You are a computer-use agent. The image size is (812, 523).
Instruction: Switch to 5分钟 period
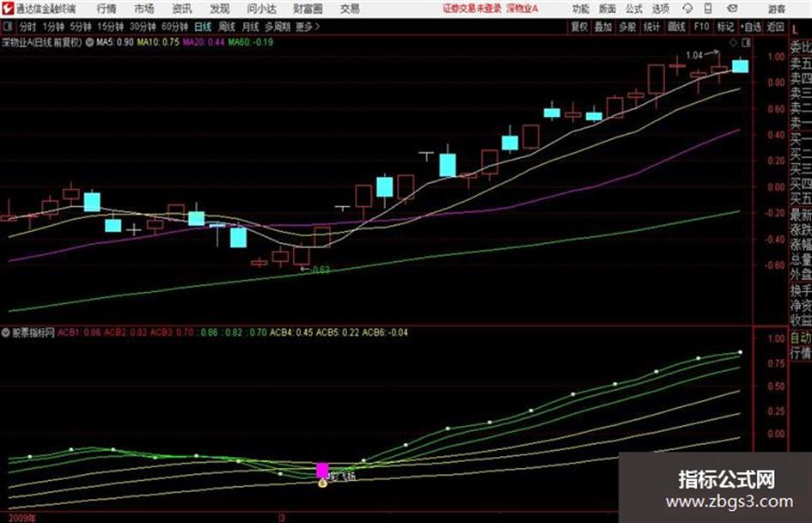pos(81,27)
